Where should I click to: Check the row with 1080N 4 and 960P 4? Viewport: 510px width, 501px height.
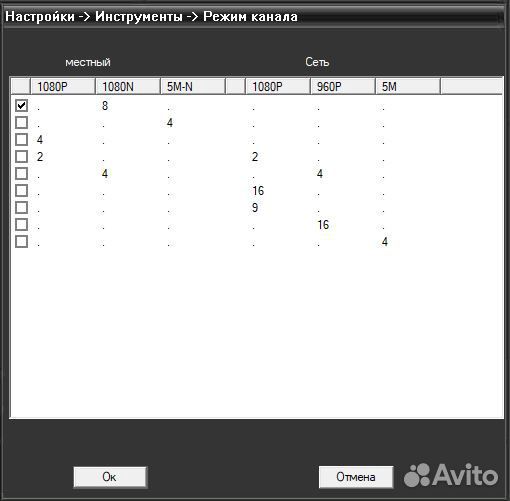pyautogui.click(x=21, y=174)
